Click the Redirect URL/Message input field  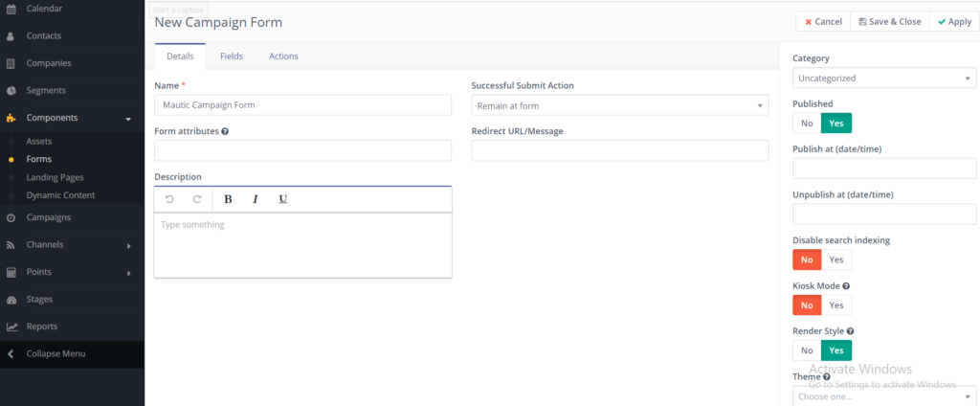tap(620, 150)
